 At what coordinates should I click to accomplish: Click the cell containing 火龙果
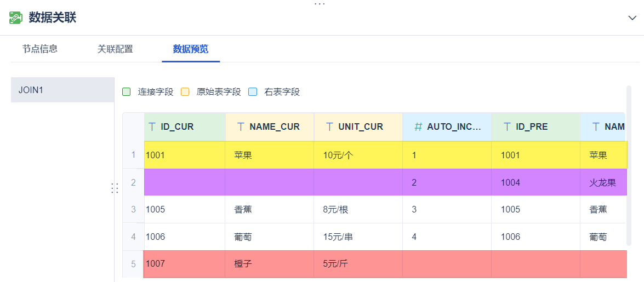(x=602, y=182)
